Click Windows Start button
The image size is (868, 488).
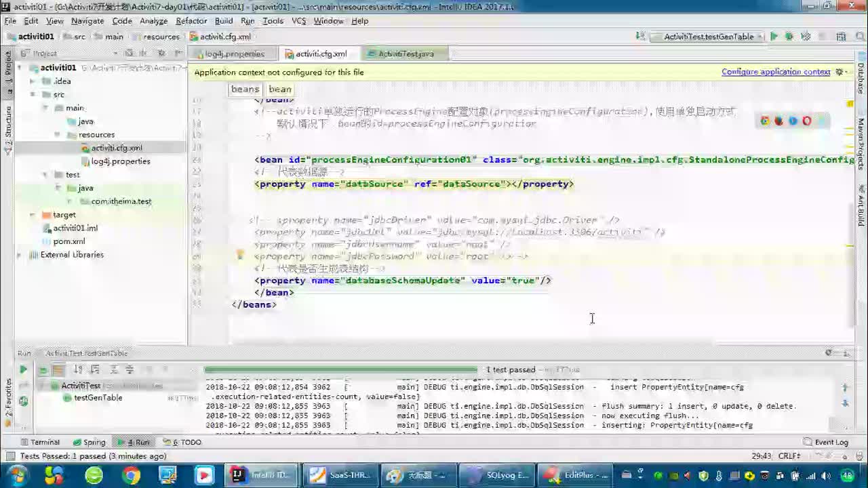[x=16, y=475]
